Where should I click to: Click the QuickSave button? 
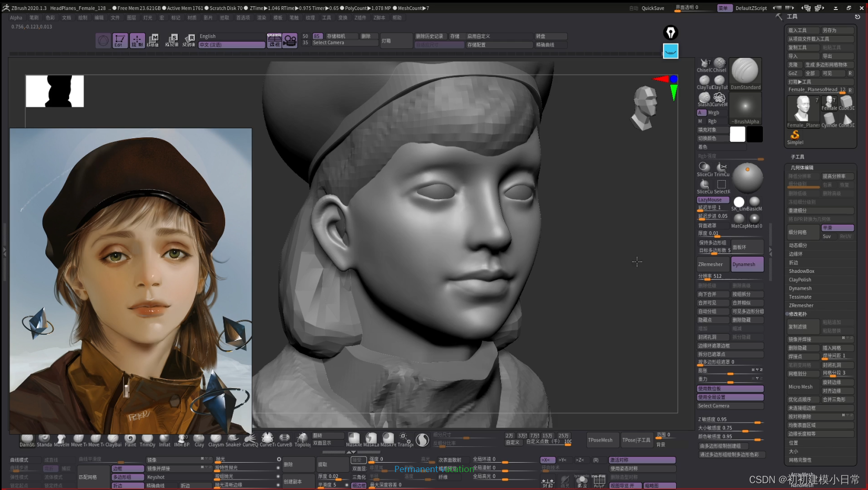[x=652, y=8]
